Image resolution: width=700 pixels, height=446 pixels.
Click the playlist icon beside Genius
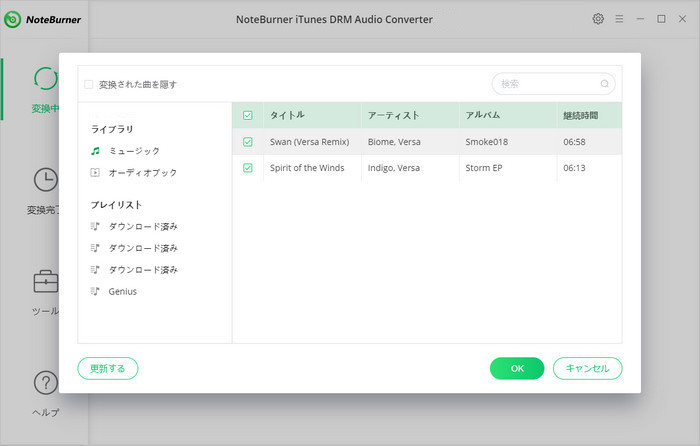(x=95, y=291)
